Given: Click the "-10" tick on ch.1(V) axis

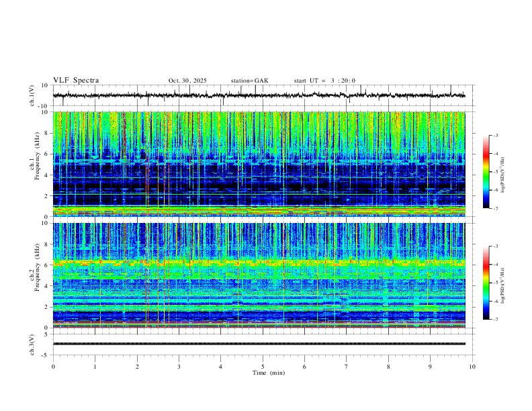Looking at the screenshot, I should pos(44,106).
